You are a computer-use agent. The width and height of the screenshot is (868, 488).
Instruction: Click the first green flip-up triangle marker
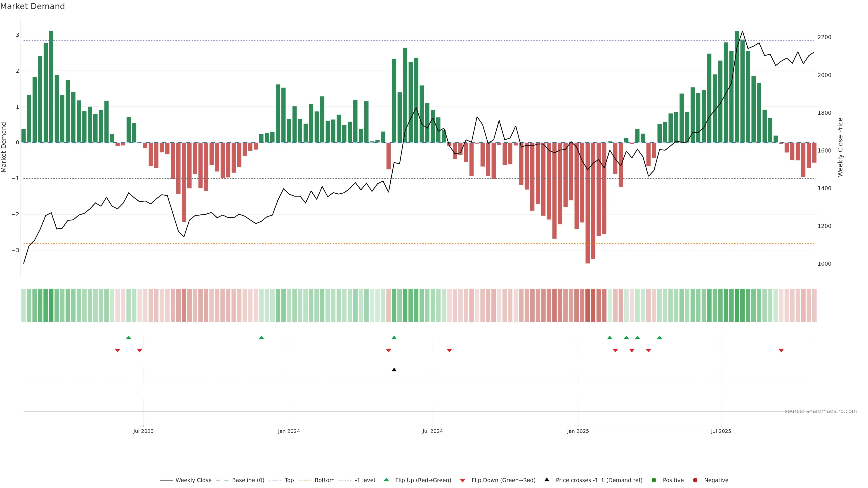pyautogui.click(x=128, y=338)
